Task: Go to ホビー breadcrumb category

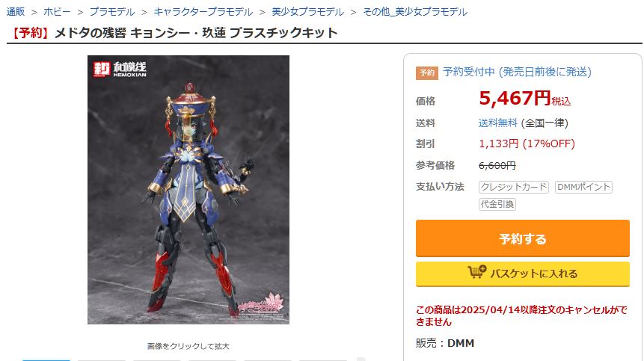Action: pos(57,12)
